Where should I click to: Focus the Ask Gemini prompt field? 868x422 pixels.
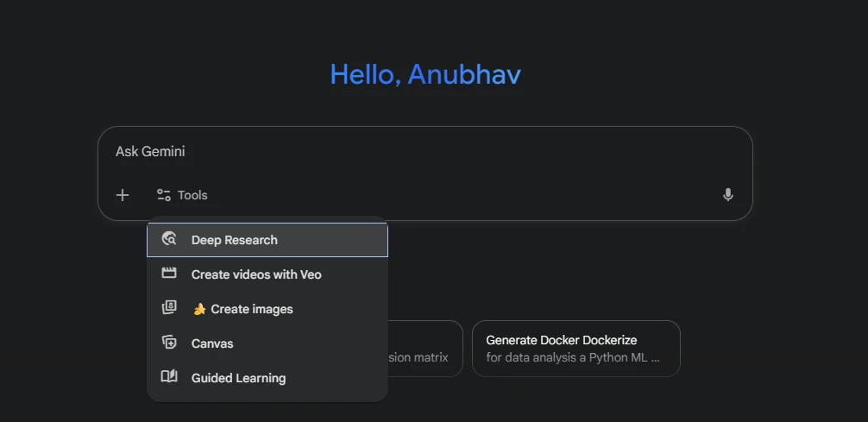coord(425,152)
